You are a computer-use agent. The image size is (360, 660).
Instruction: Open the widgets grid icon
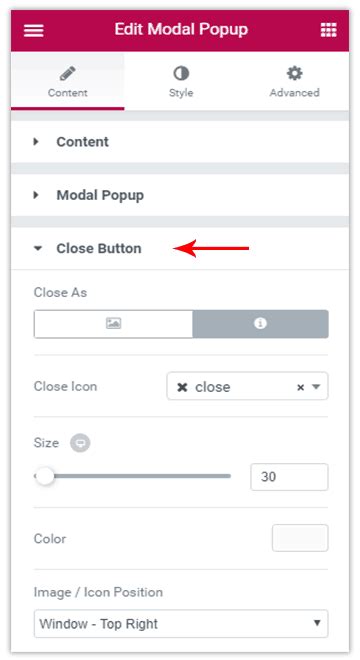click(328, 30)
